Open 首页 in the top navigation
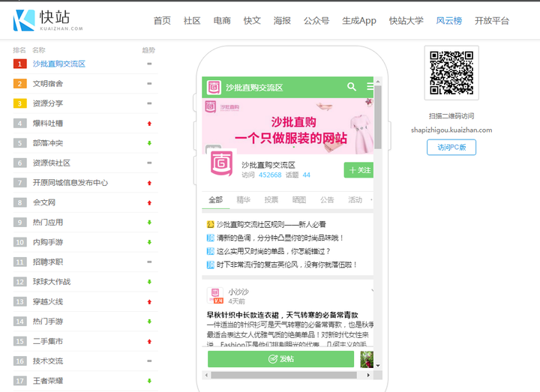 coord(162,21)
